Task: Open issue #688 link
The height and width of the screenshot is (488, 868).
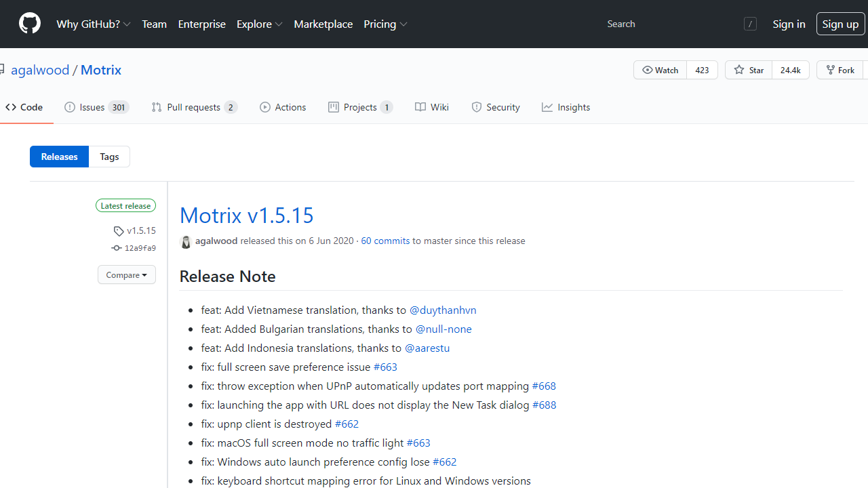Action: (x=544, y=405)
